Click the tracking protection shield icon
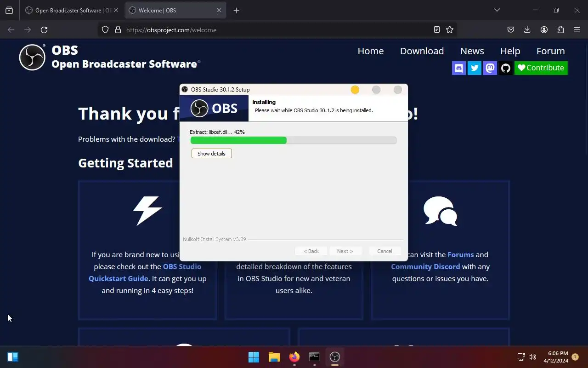588x368 pixels. pyautogui.click(x=105, y=29)
